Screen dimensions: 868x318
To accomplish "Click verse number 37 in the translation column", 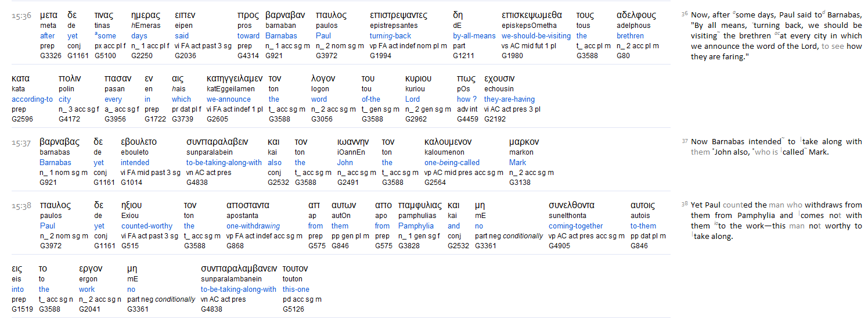I will (685, 141).
